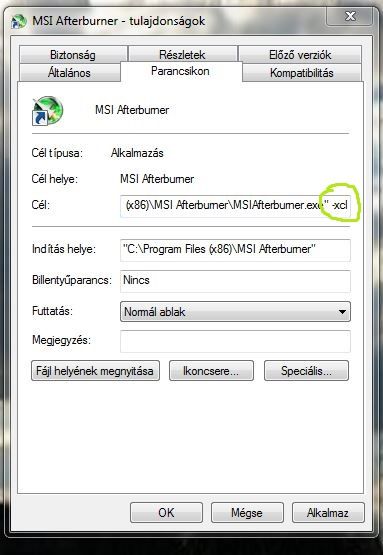Click the MSI Afterburner name beside the icon
Viewport: 383px width, 555px height.
(132, 110)
